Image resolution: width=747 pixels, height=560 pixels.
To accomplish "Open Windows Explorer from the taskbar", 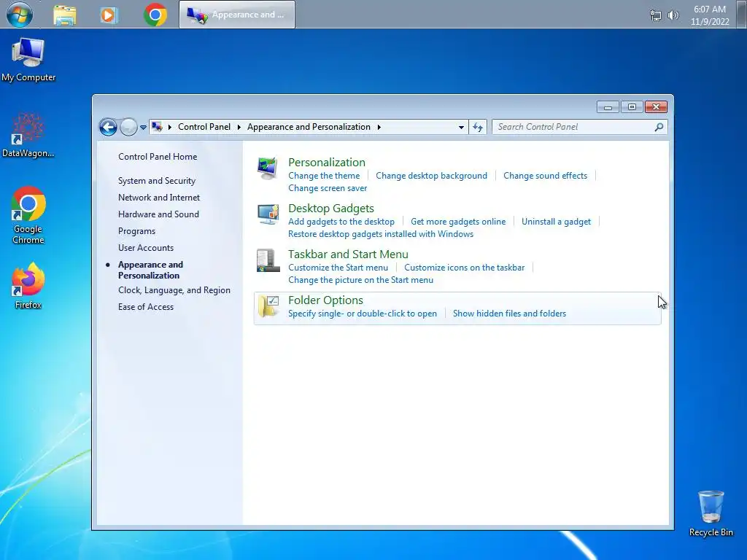I will tap(65, 15).
